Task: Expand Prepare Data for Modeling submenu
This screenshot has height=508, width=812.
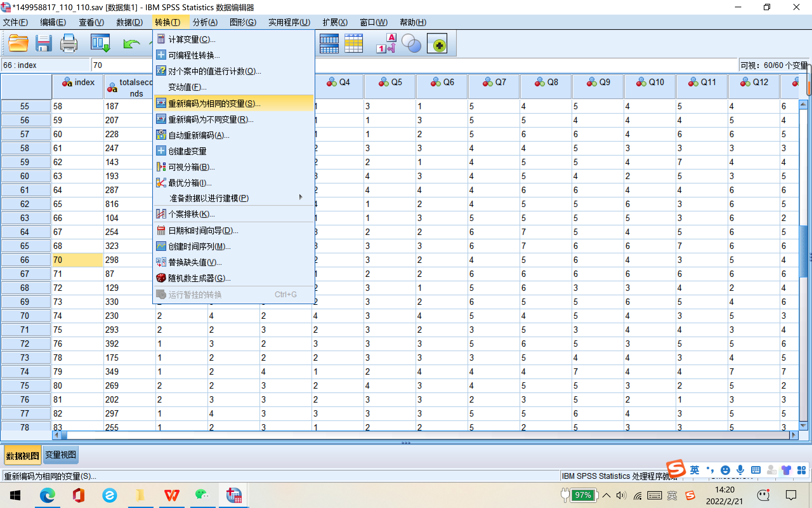Action: (233, 198)
